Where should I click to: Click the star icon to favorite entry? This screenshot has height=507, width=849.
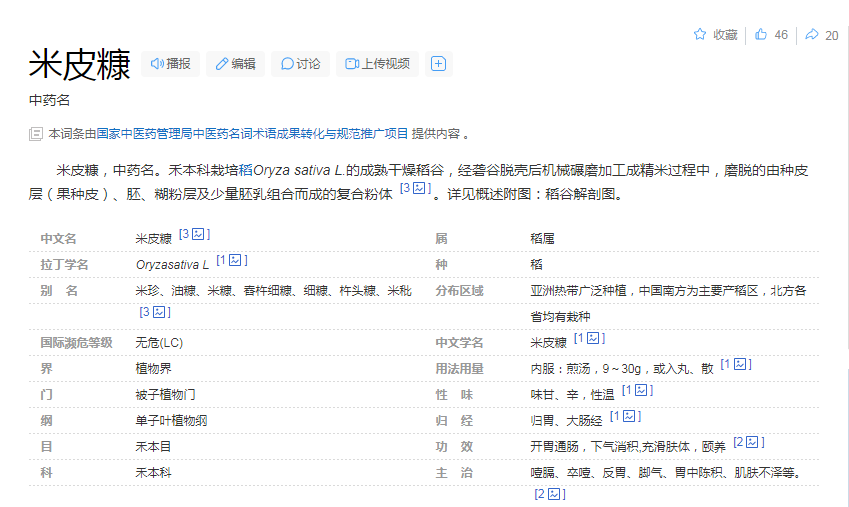click(x=700, y=35)
